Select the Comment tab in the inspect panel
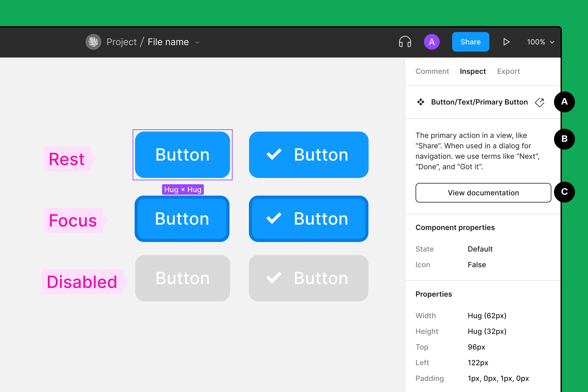 432,71
